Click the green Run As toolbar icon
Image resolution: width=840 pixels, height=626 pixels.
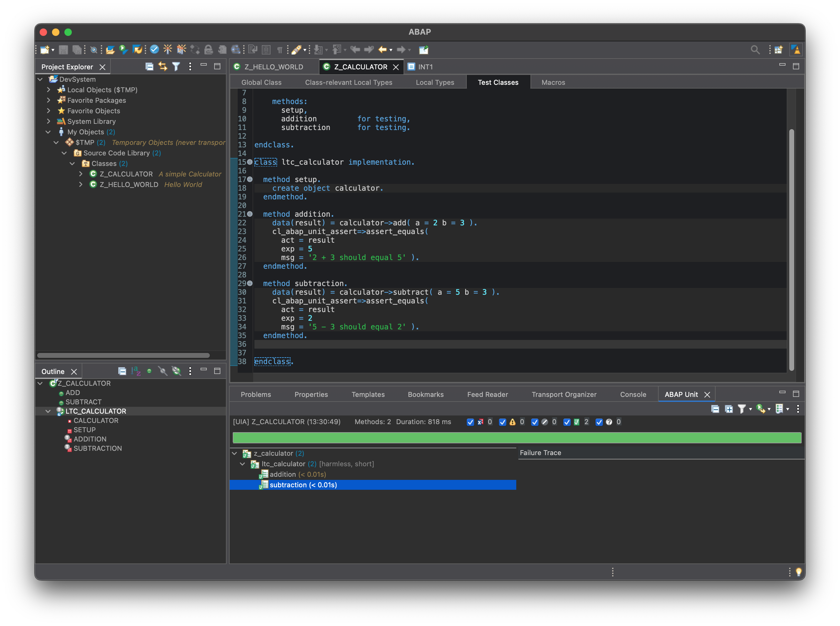click(123, 50)
